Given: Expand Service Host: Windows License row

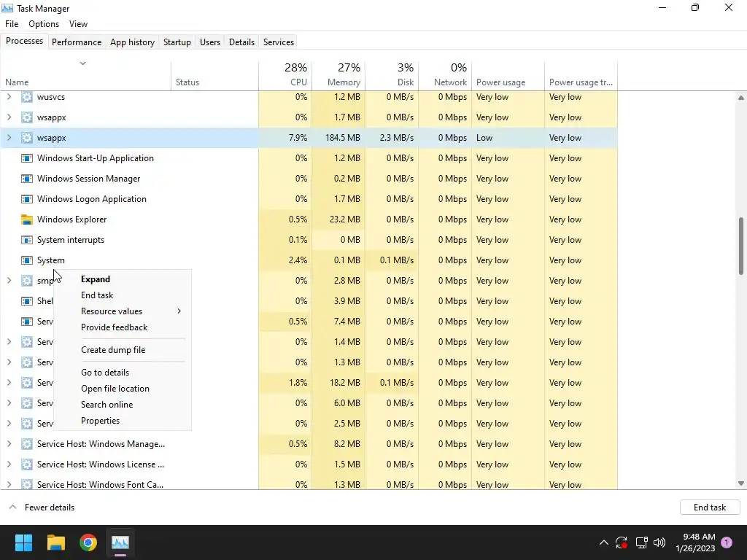Looking at the screenshot, I should tap(9, 464).
